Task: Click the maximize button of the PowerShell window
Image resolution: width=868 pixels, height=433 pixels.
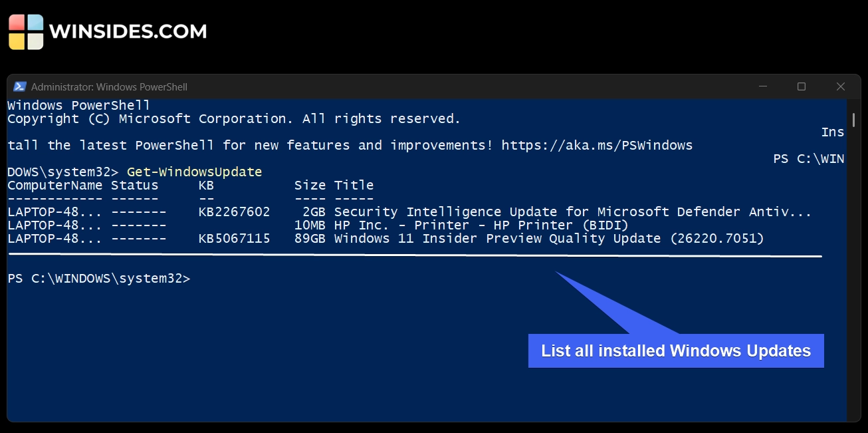Action: (x=801, y=86)
